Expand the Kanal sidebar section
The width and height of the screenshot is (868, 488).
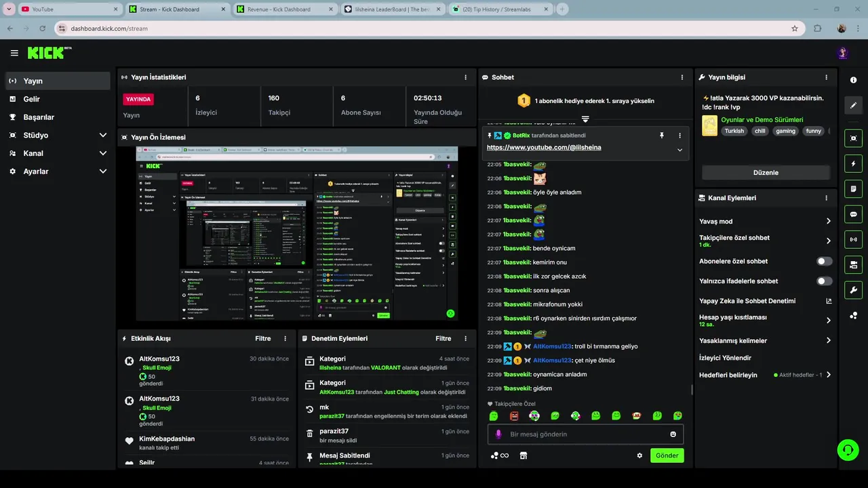[103, 153]
